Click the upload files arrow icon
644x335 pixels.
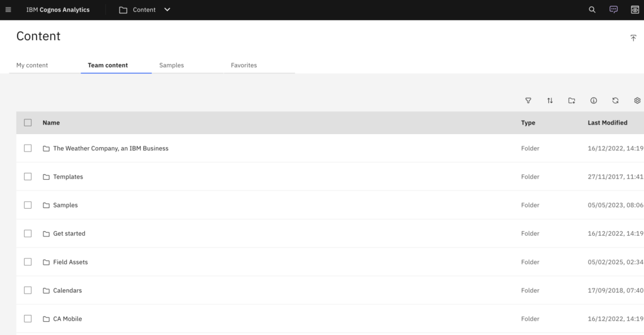point(633,38)
